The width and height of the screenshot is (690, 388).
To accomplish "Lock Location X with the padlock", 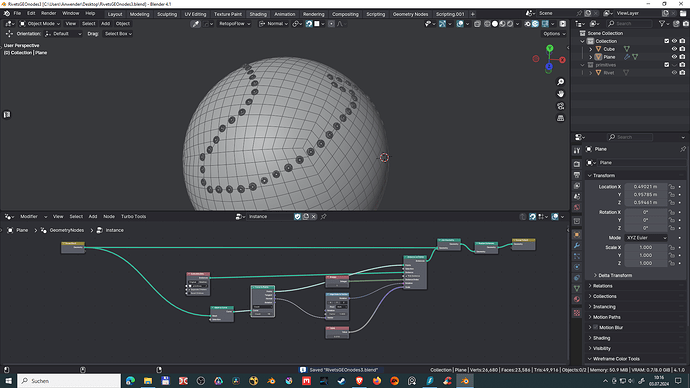I will (672, 187).
